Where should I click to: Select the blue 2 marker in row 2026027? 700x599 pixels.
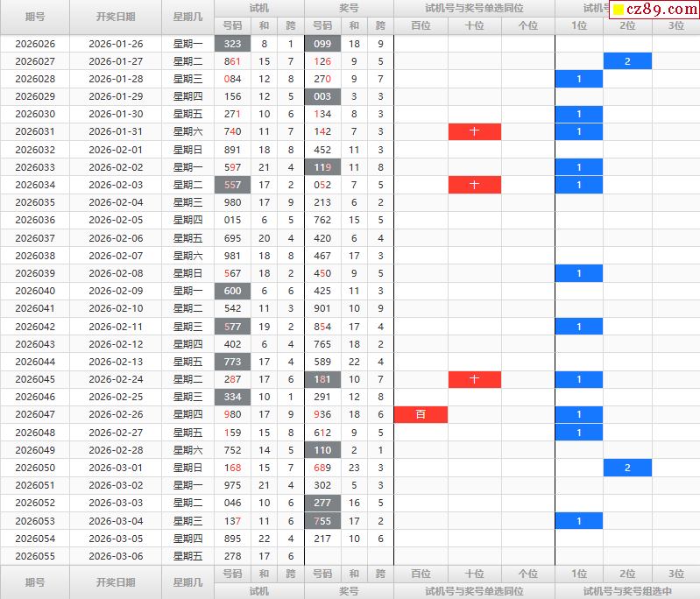click(x=627, y=61)
